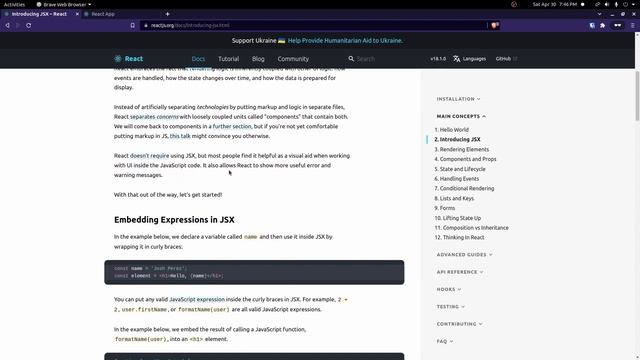The image size is (640, 360).
Task: Click Activities in the top bar
Action: [x=14, y=4]
